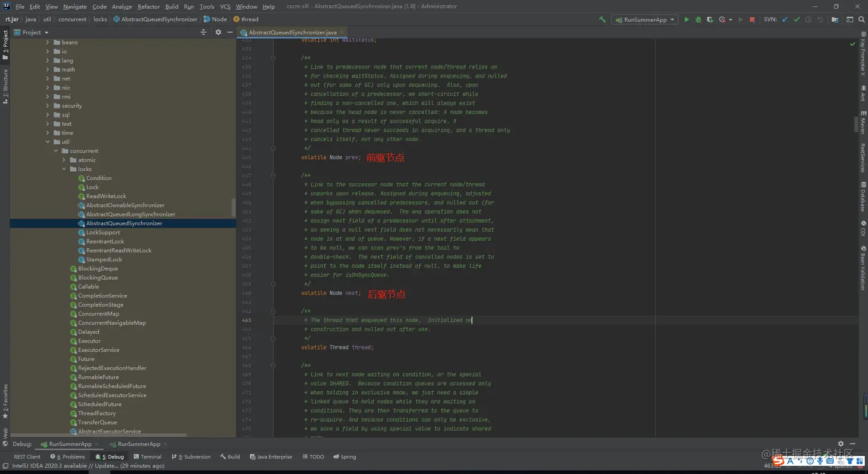Expand the time folder
Viewport: 868px width, 474px height.
[x=48, y=133]
